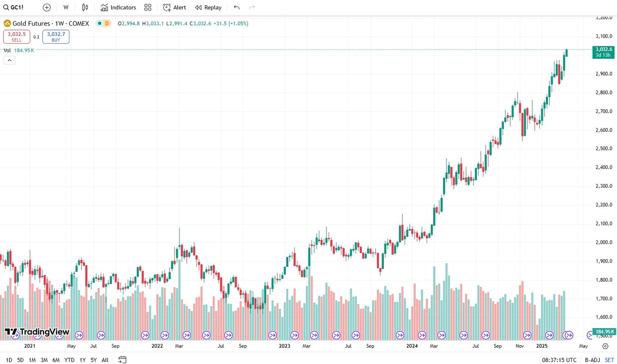Open the plus compare symbol menu

[x=46, y=7]
